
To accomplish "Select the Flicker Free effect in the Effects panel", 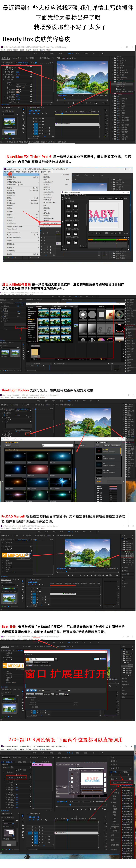I will pyautogui.click(x=122, y=89).
